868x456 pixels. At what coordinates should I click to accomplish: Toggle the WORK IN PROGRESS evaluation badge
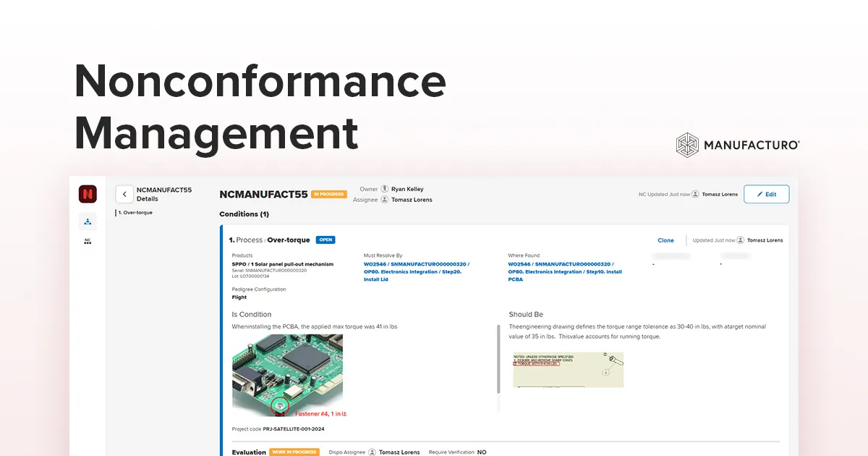tap(296, 452)
